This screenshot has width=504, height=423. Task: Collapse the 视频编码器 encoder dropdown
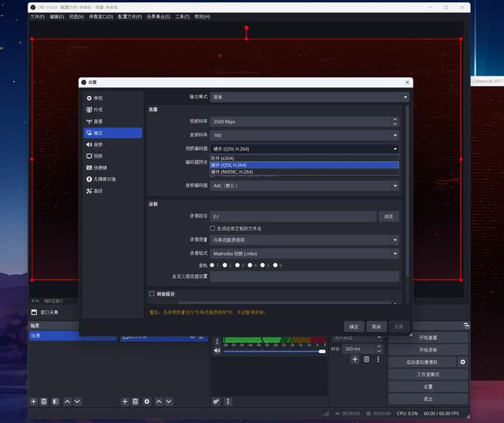(x=305, y=149)
